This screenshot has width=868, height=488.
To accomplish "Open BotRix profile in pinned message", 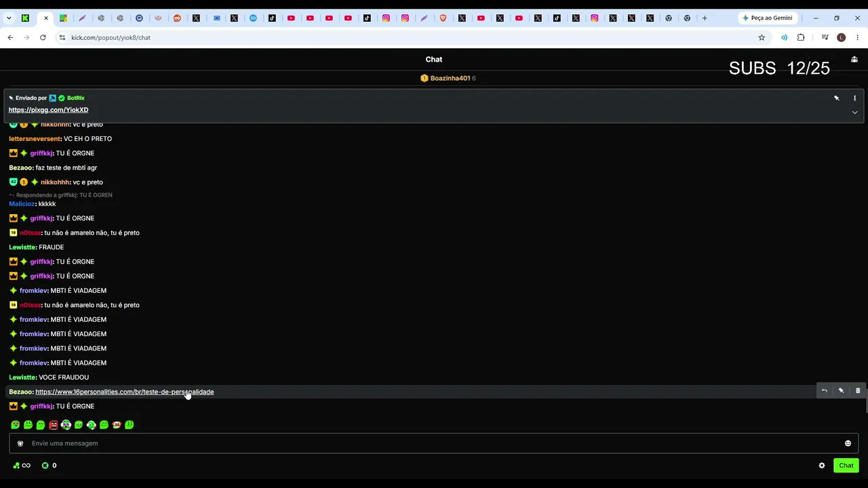I will (x=75, y=98).
